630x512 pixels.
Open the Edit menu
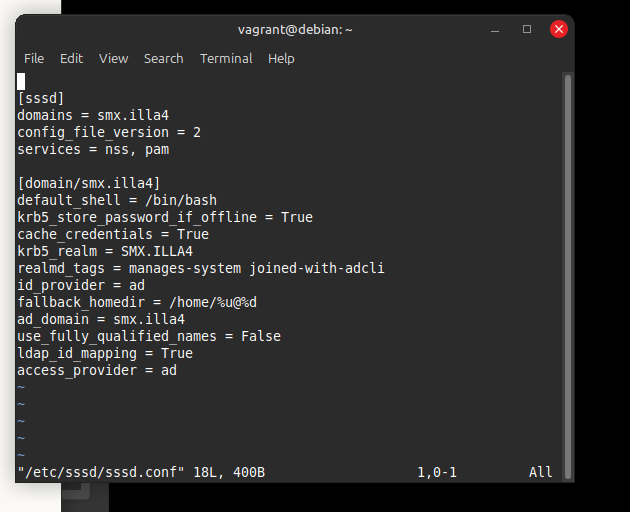click(x=71, y=58)
